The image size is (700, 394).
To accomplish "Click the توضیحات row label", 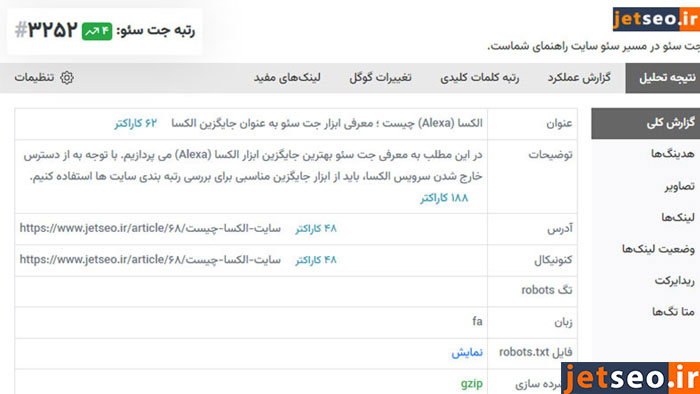I will click(550, 155).
